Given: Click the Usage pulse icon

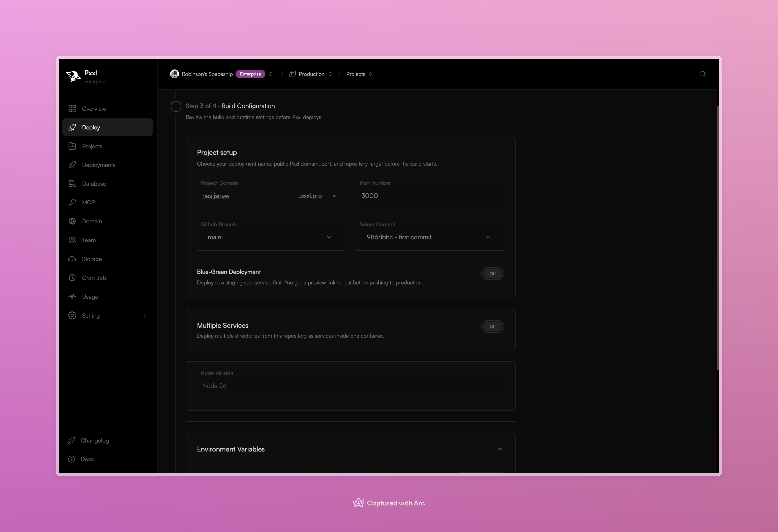Looking at the screenshot, I should click(x=72, y=296).
